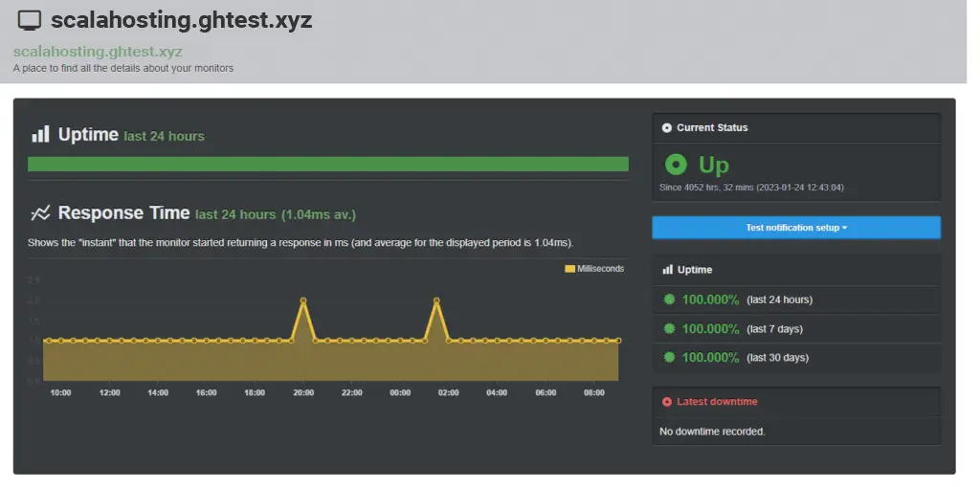The image size is (980, 487).
Task: Click the red Latest downtime icon
Action: click(667, 402)
